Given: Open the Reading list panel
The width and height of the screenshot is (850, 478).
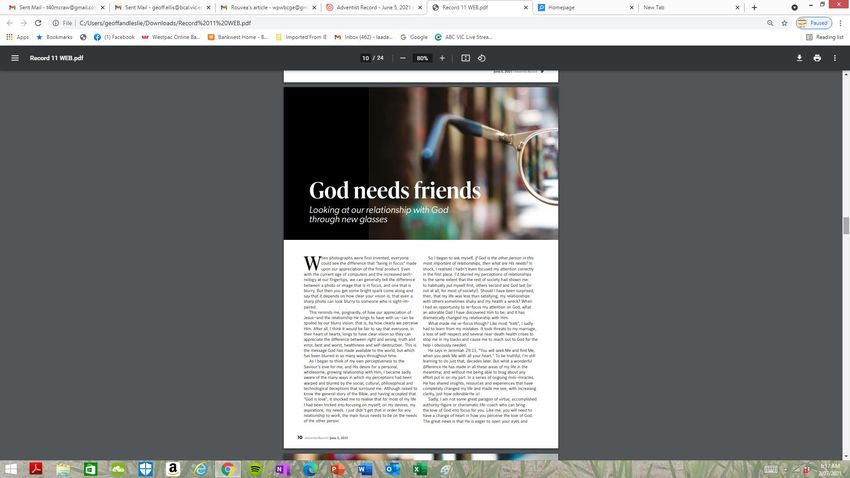Looking at the screenshot, I should pyautogui.click(x=825, y=37).
